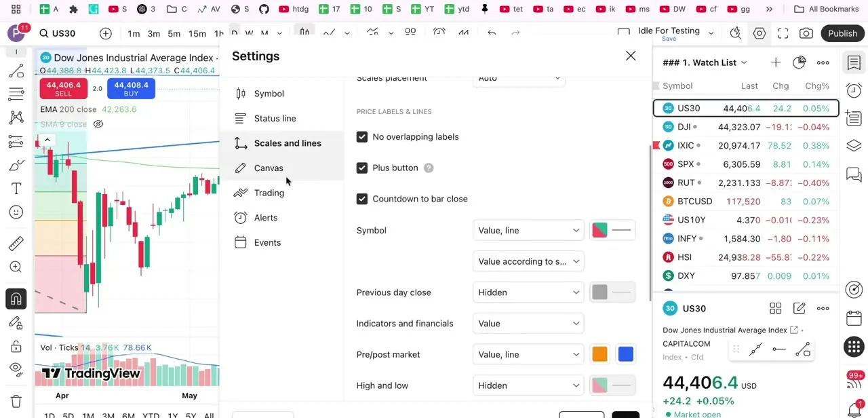Screen dimensions: 868x418
Task: Add symbol to the watch list
Action: coord(776,62)
